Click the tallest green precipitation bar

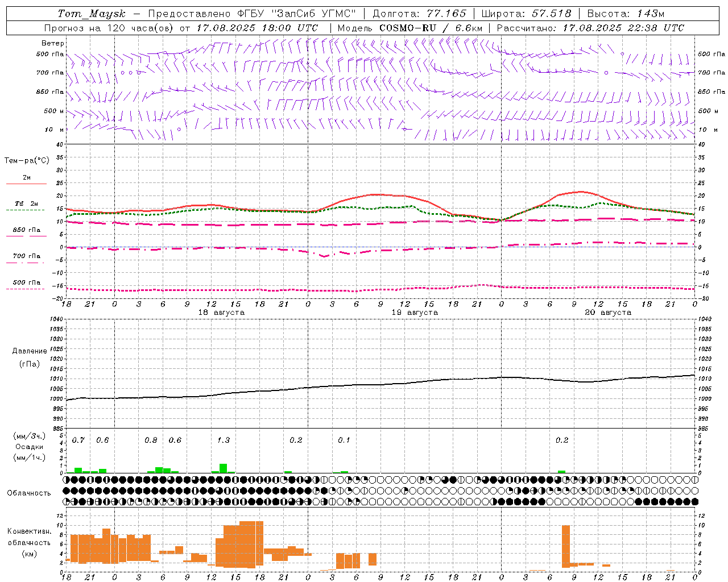pyautogui.click(x=224, y=468)
